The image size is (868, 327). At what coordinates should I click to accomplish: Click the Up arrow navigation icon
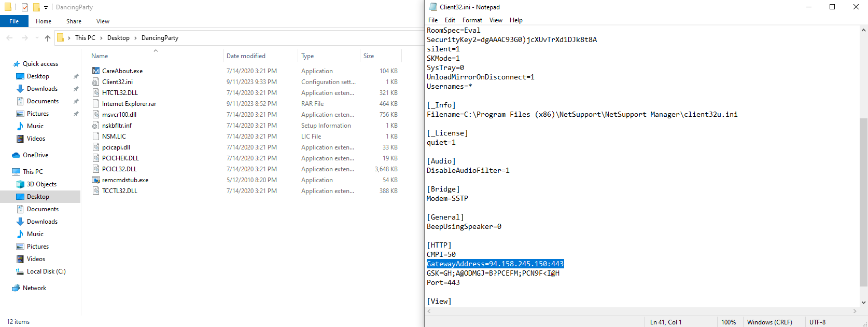tap(48, 38)
